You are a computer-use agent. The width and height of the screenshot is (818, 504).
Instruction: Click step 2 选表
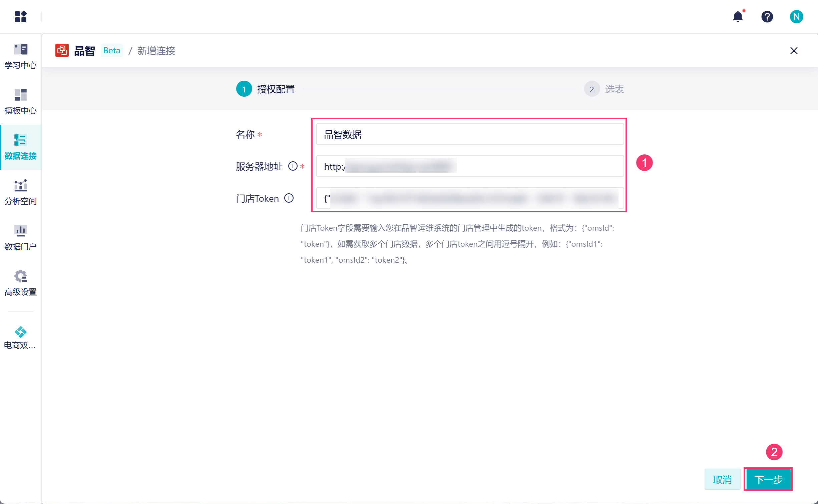[x=604, y=89]
